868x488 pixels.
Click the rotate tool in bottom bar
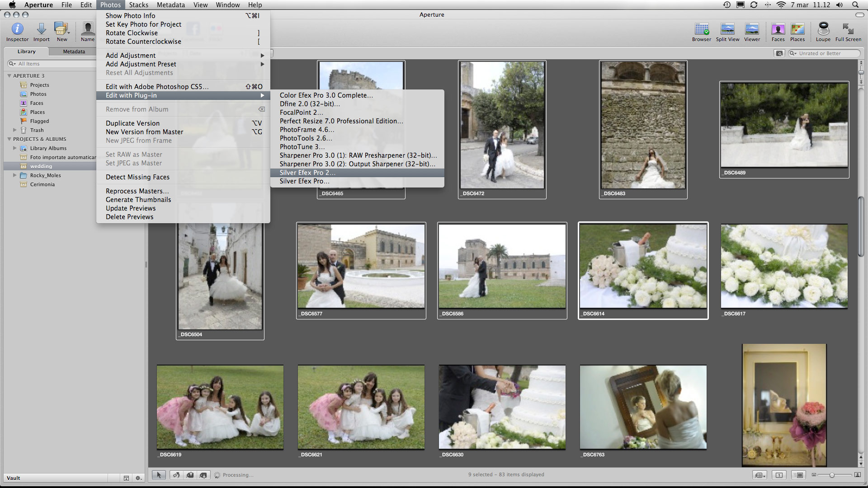click(x=176, y=475)
